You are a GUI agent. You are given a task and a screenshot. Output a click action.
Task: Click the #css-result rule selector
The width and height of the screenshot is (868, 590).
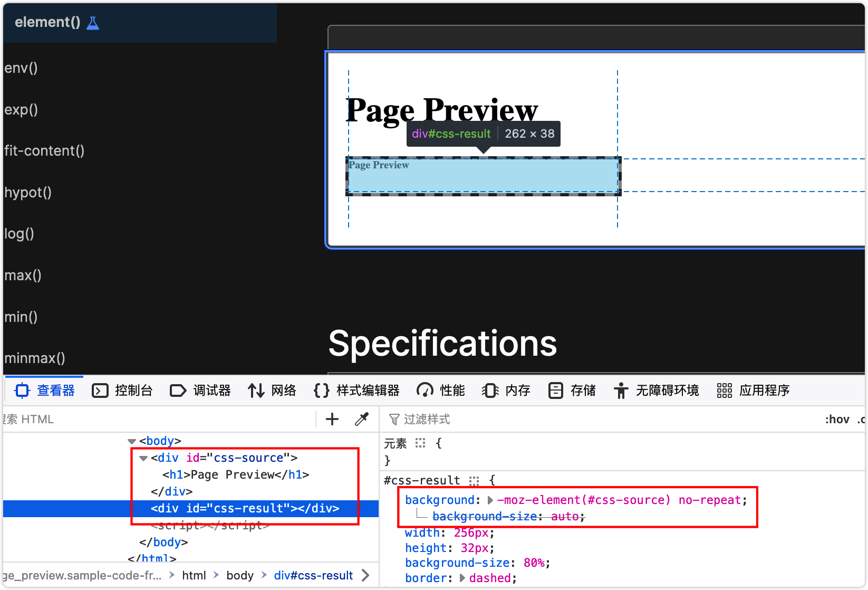point(422,481)
